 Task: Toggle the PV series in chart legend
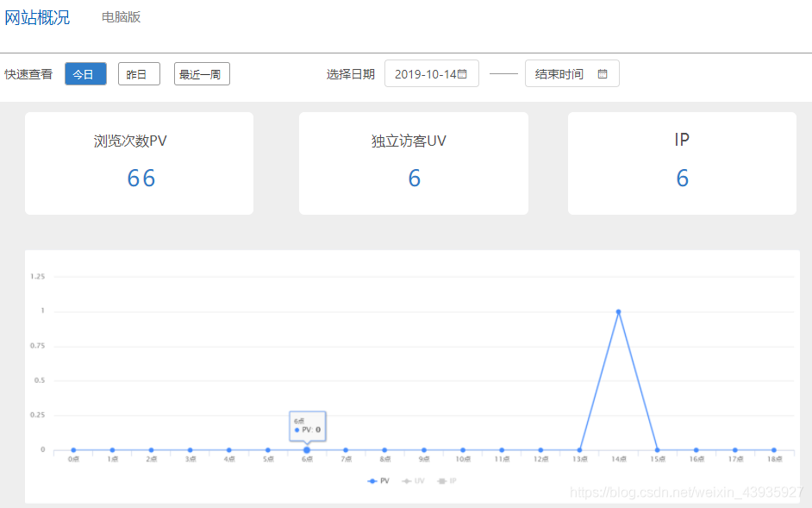point(378,480)
